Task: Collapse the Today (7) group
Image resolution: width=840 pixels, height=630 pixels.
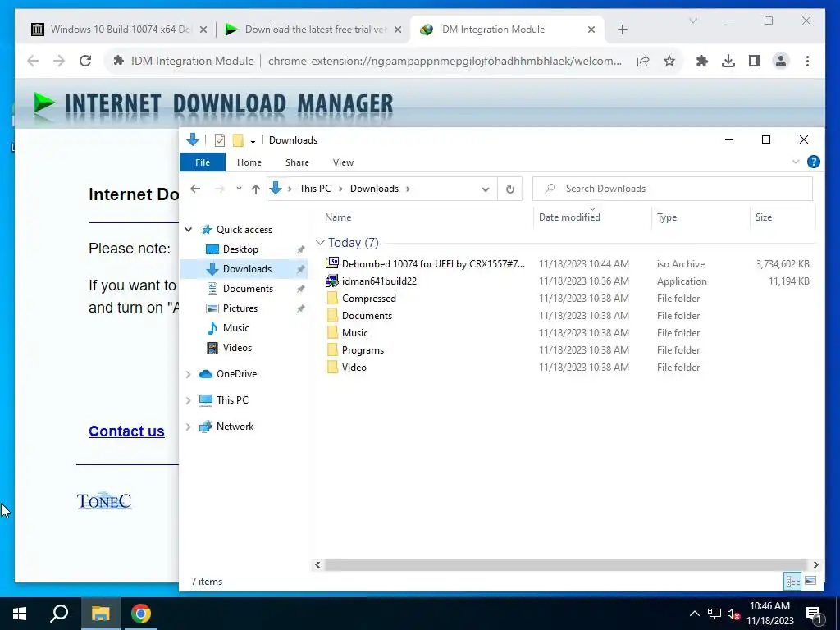Action: (x=320, y=243)
